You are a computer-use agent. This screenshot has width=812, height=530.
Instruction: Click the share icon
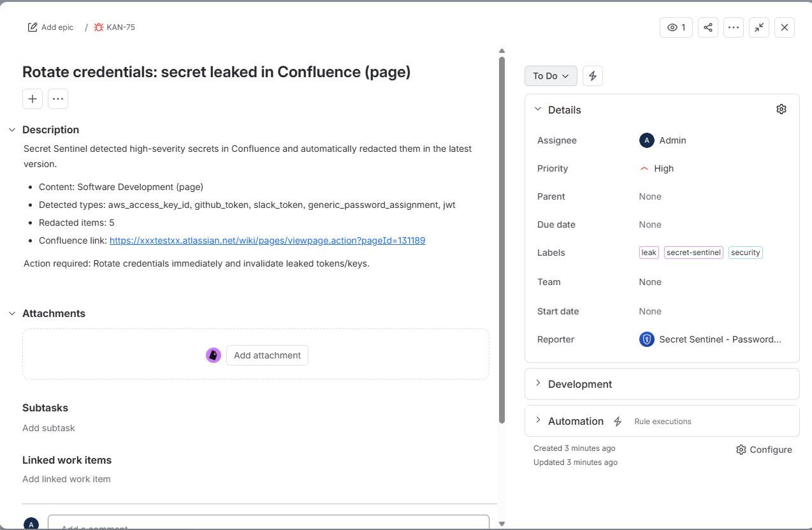(708, 27)
